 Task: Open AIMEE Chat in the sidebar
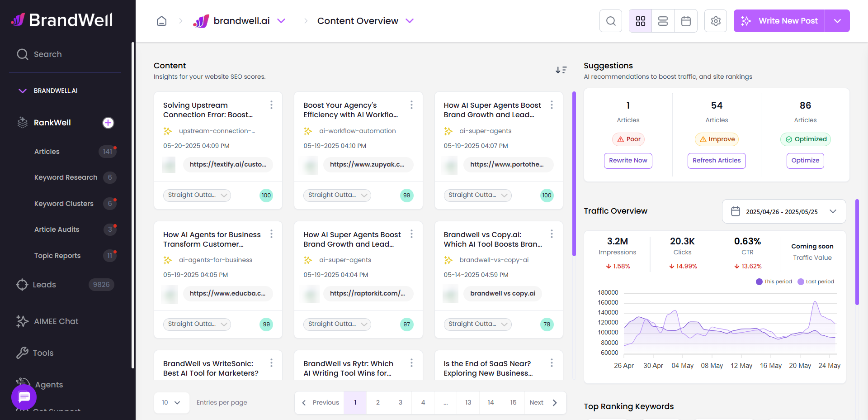56,321
